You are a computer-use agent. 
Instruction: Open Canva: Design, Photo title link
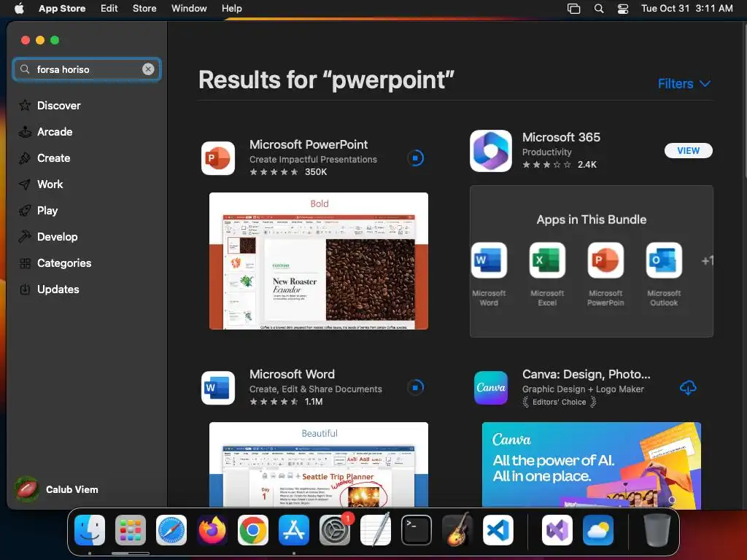pos(586,374)
